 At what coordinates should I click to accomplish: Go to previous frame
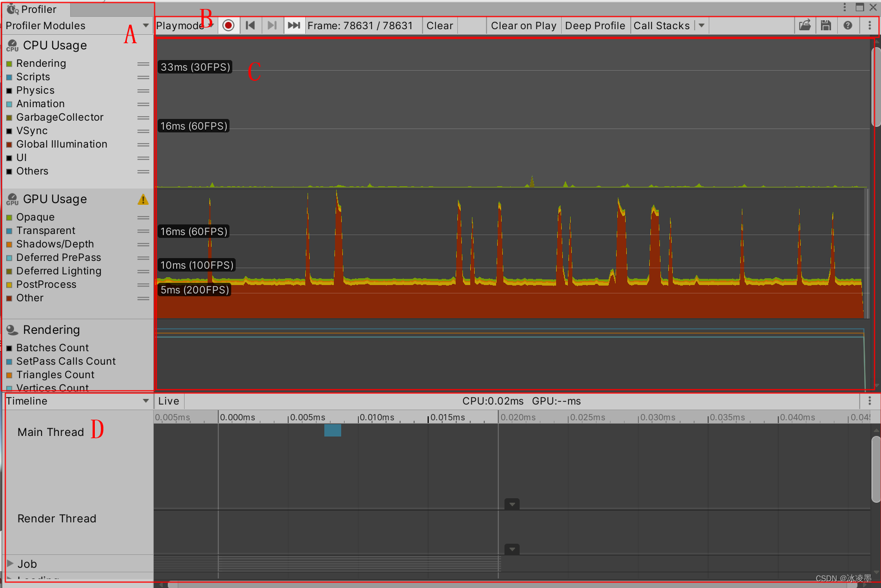[250, 26]
